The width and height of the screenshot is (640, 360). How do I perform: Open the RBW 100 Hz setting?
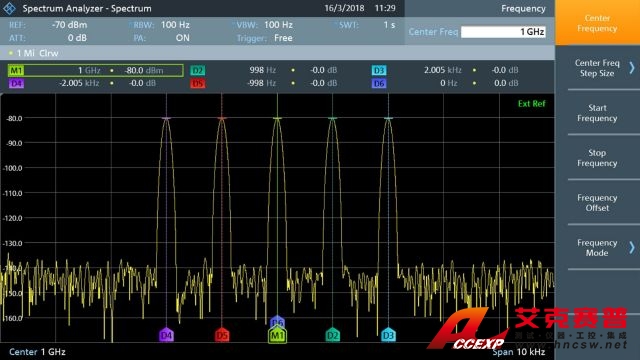pyautogui.click(x=161, y=25)
